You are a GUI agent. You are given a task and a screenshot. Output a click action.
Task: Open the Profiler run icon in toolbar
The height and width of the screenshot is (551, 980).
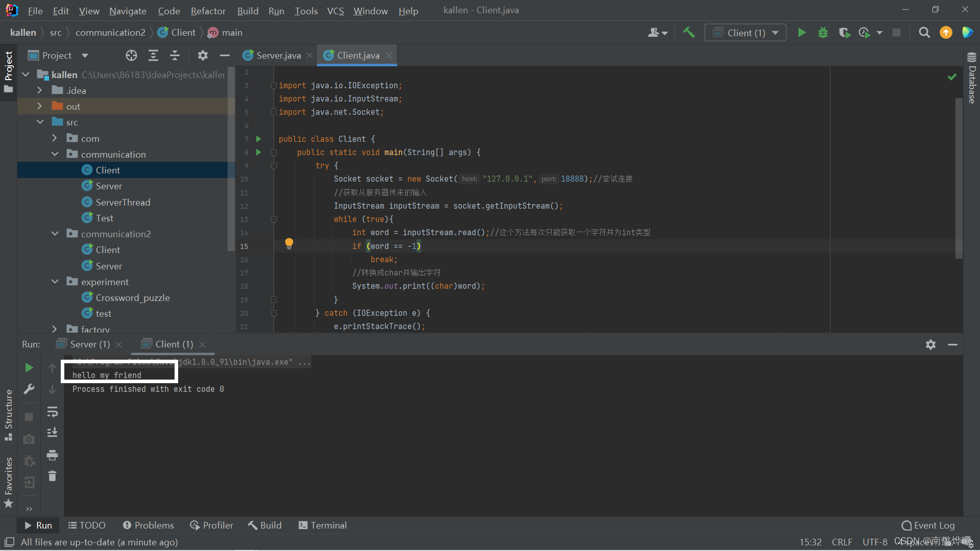tap(864, 33)
